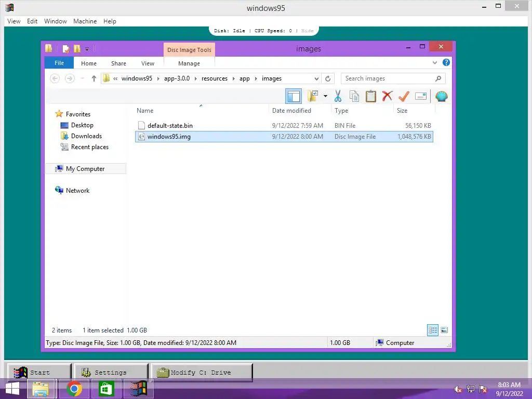Click windows95 in the address breadcrumb

point(137,79)
